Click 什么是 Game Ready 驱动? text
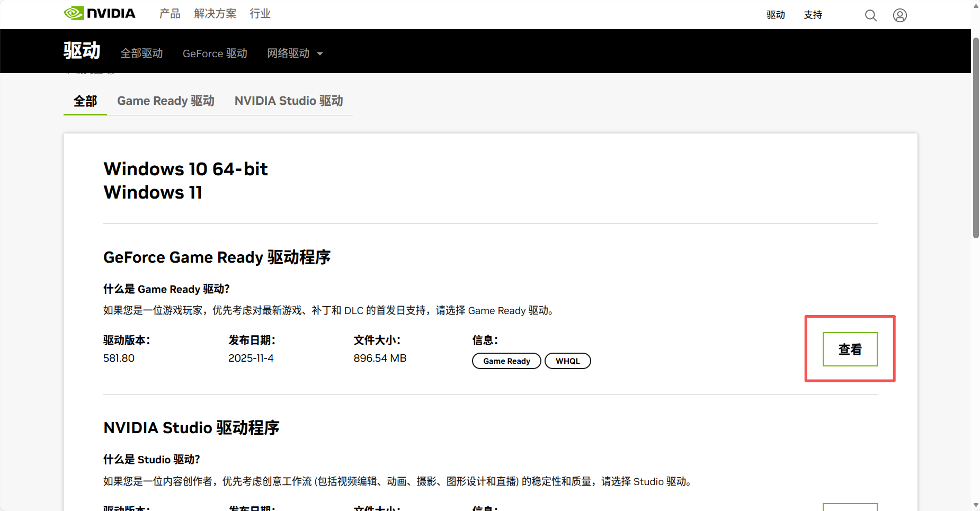 coord(166,289)
